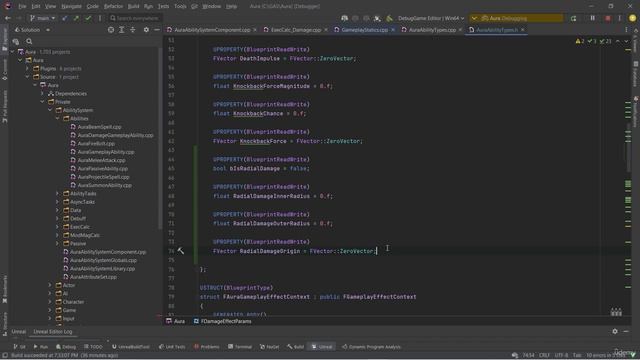Open the main branch dropdown
The width and height of the screenshot is (640, 360).
pos(42,18)
